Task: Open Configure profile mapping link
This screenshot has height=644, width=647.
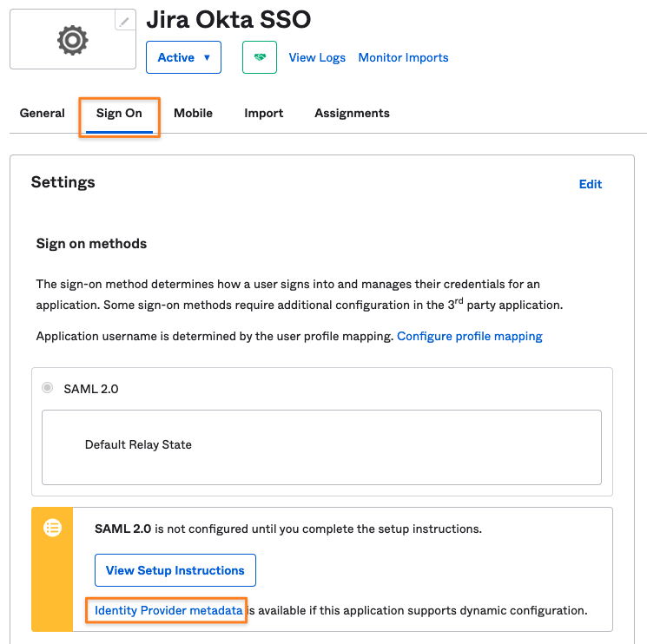Action: click(x=470, y=336)
